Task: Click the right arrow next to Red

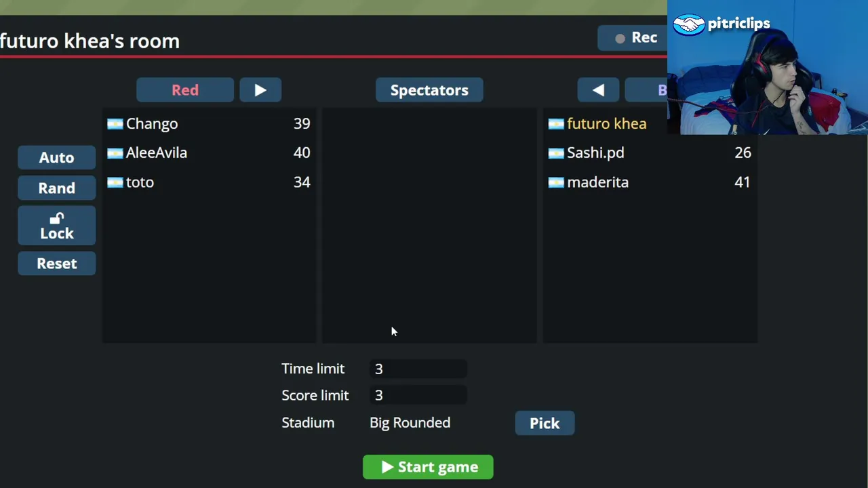Action: pos(260,90)
